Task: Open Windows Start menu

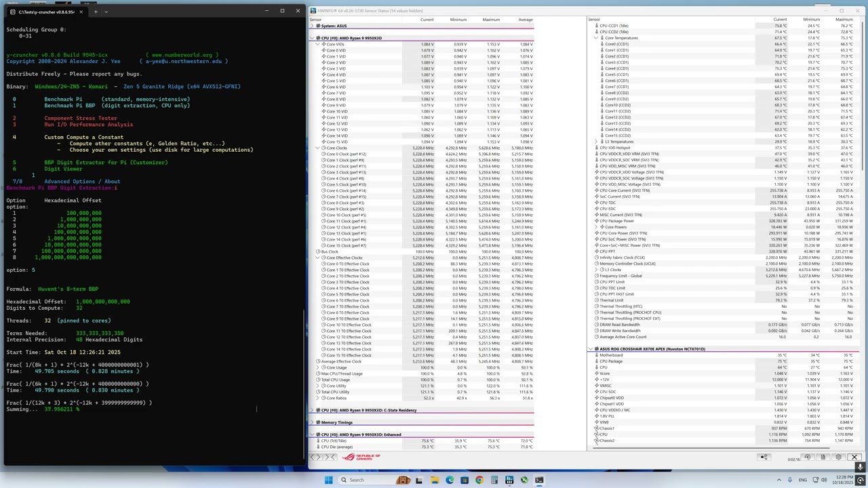Action: point(329,480)
